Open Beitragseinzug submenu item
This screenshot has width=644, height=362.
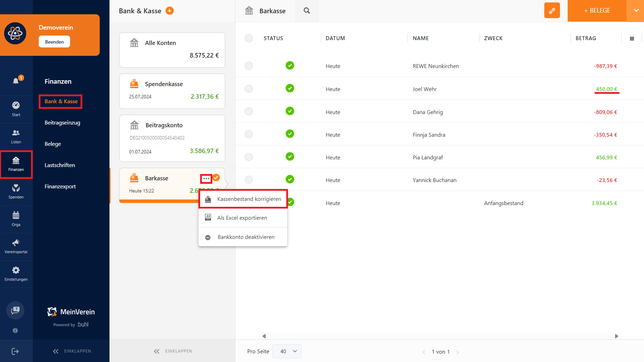click(x=62, y=123)
